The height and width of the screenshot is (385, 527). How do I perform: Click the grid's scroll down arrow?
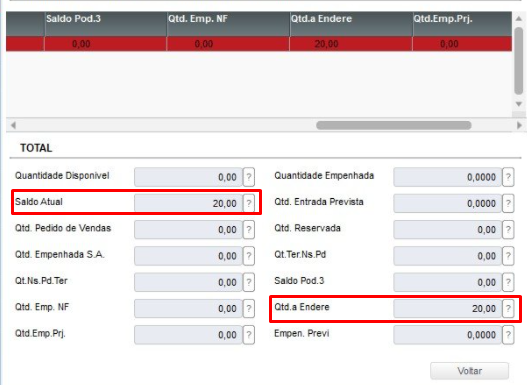[x=519, y=104]
